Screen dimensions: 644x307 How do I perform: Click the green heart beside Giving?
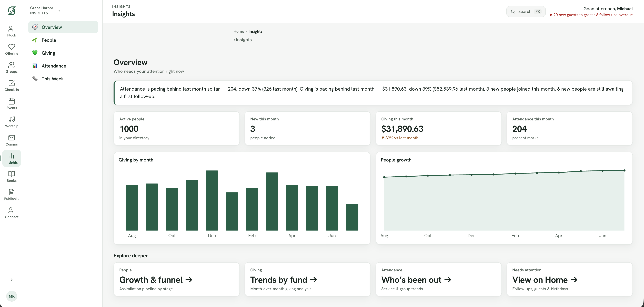tap(35, 53)
